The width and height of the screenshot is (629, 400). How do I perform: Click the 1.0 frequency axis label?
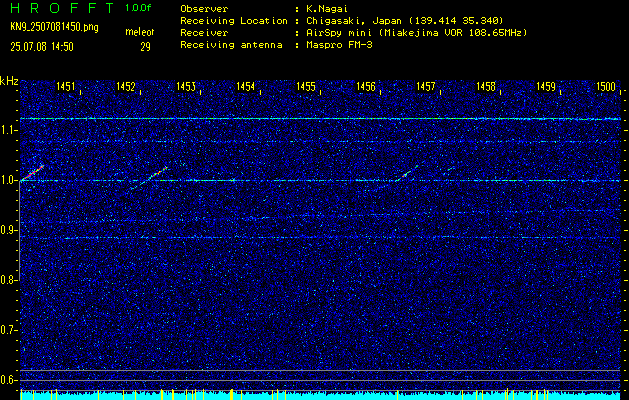7,181
